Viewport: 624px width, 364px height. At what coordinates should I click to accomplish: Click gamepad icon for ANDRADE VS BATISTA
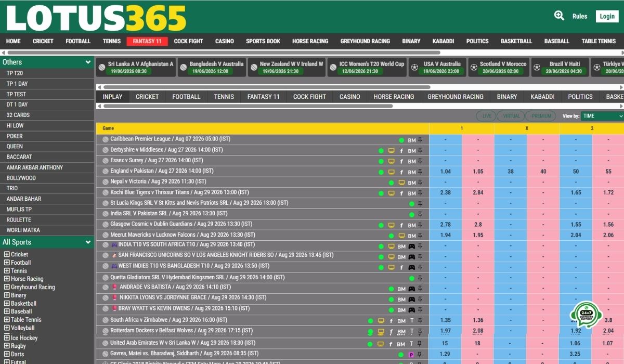tap(411, 289)
